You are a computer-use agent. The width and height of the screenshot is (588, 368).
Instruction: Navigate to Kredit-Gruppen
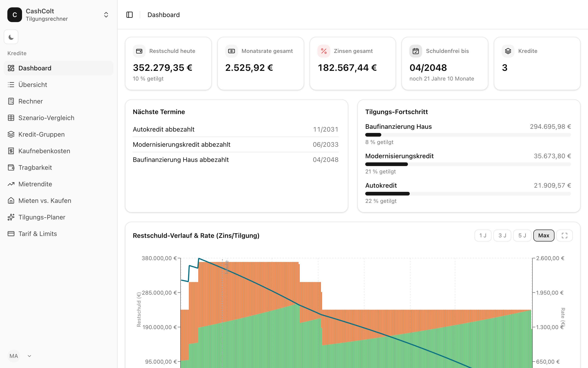point(59,134)
